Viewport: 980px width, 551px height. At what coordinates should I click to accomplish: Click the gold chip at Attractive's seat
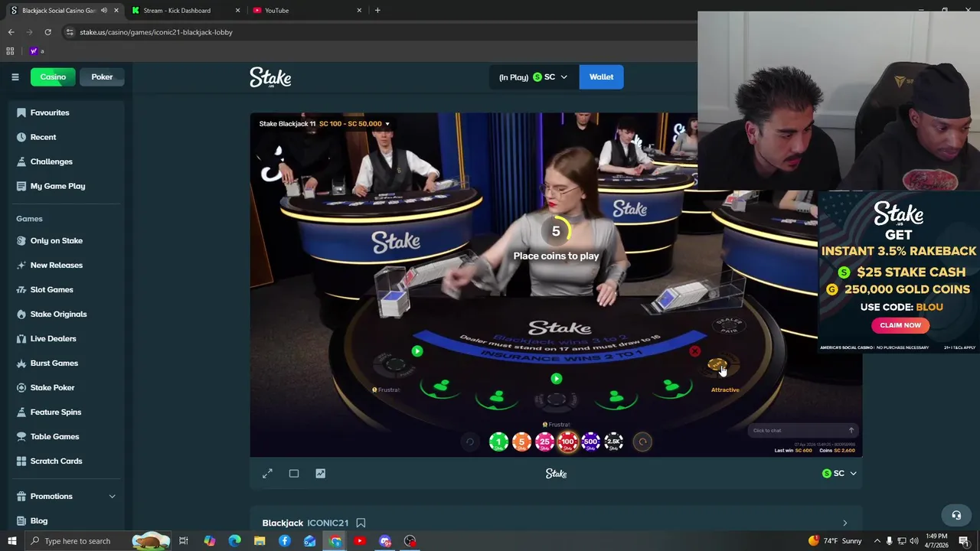717,366
